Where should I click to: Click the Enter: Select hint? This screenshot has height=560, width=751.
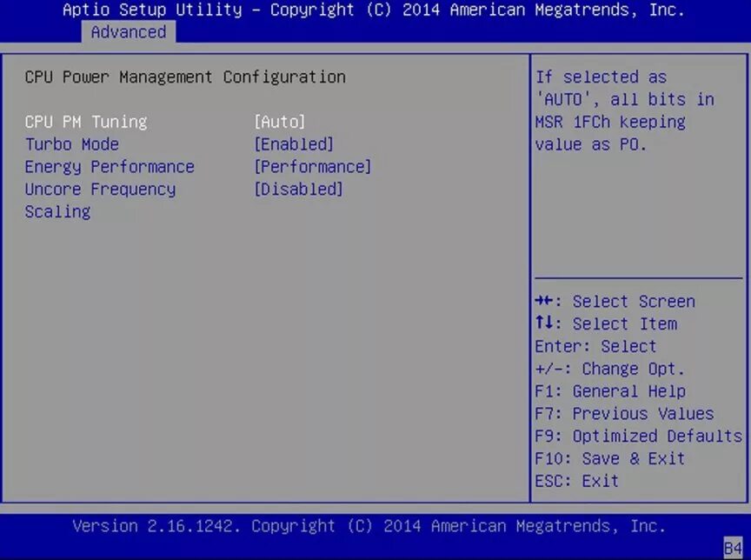pyautogui.click(x=595, y=346)
